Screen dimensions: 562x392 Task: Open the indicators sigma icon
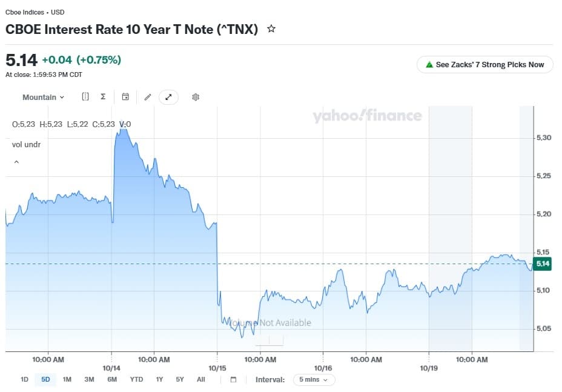pos(103,96)
